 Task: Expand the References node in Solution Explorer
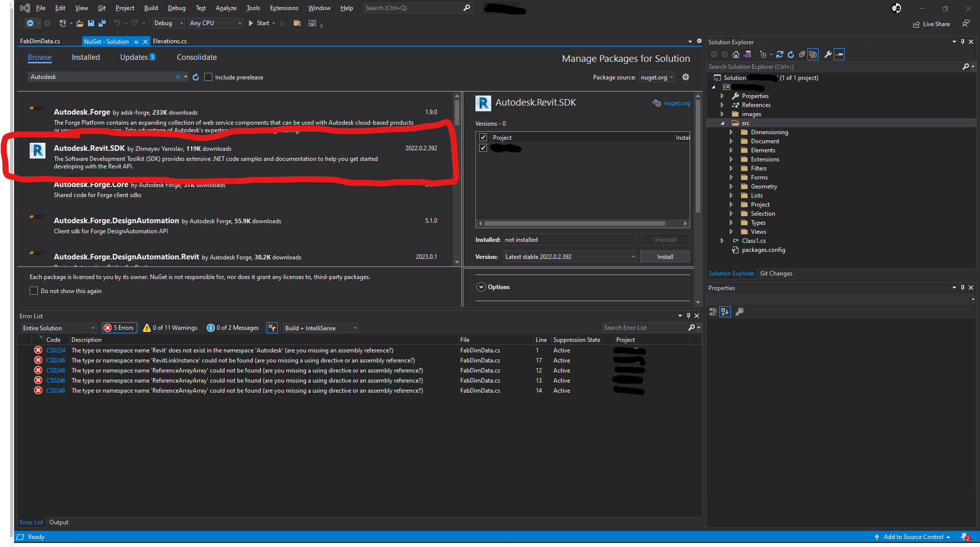723,105
